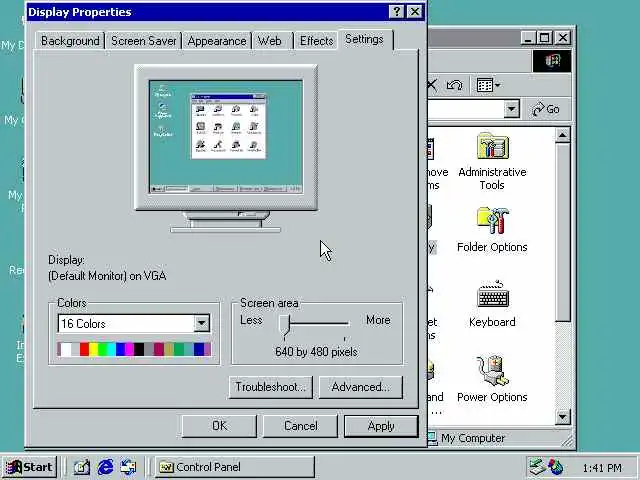Open the Keyboard control panel icon

[492, 304]
